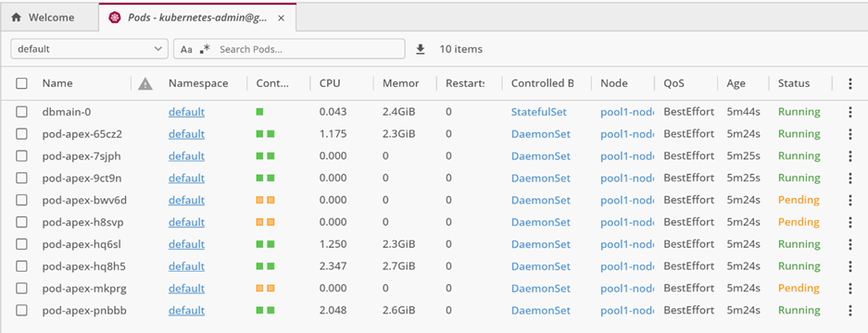The width and height of the screenshot is (868, 333).
Task: Open the default namespace dropdown
Action: tap(89, 49)
